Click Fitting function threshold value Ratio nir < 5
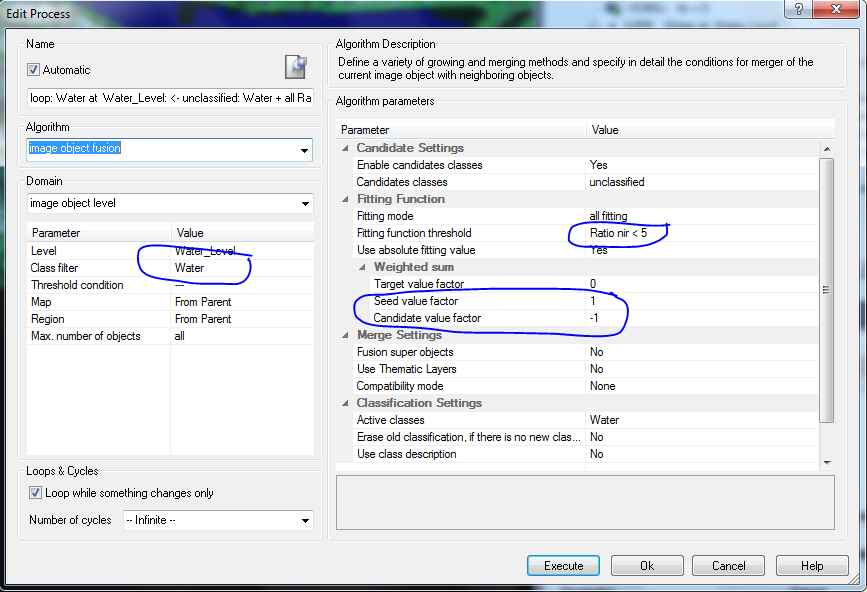The image size is (867, 592). tap(702, 233)
